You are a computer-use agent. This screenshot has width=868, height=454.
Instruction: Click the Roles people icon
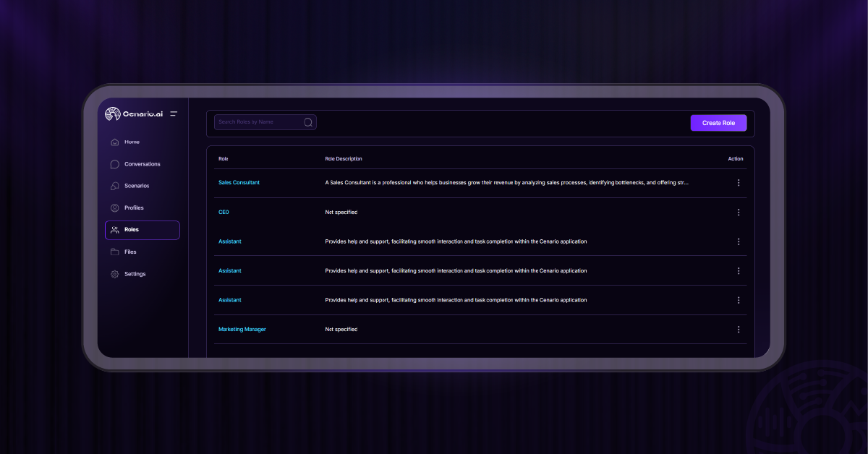pyautogui.click(x=114, y=230)
